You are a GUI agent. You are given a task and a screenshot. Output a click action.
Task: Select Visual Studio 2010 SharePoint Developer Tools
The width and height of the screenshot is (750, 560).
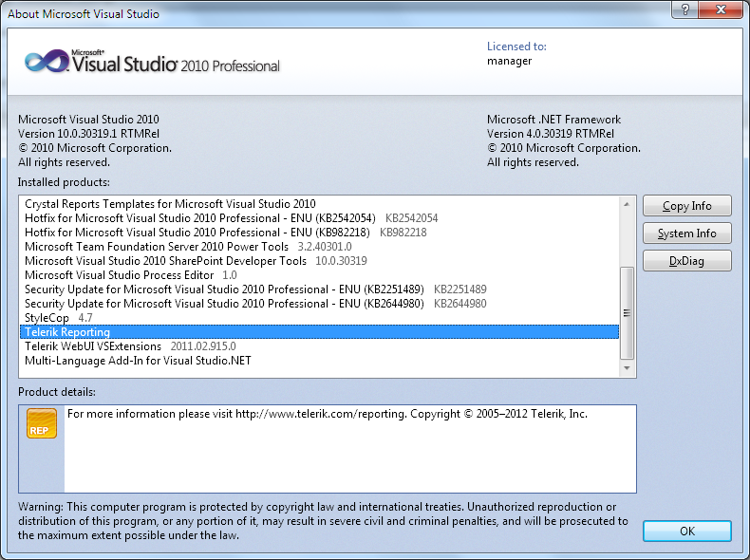coord(319,261)
